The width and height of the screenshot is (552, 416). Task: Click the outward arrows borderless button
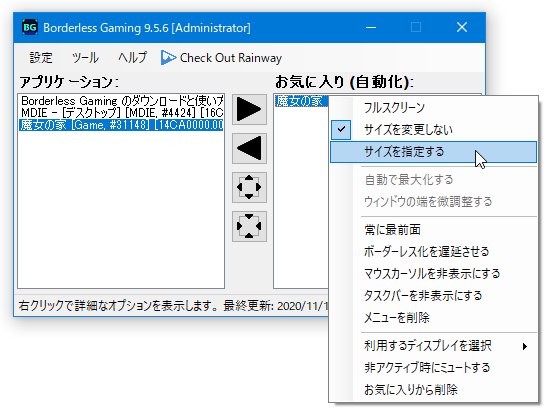point(249,187)
